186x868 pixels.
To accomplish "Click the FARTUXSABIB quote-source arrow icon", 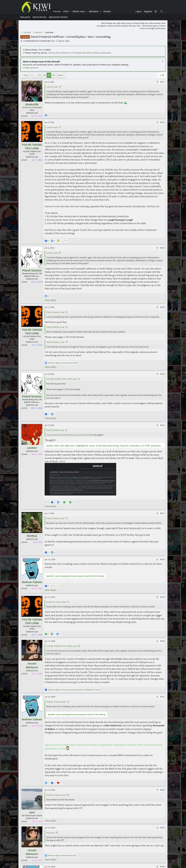I will (x=66, y=430).
